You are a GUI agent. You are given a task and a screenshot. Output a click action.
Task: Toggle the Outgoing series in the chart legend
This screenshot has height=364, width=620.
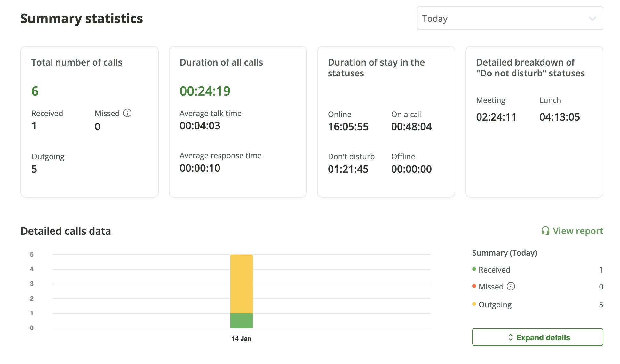(x=495, y=304)
